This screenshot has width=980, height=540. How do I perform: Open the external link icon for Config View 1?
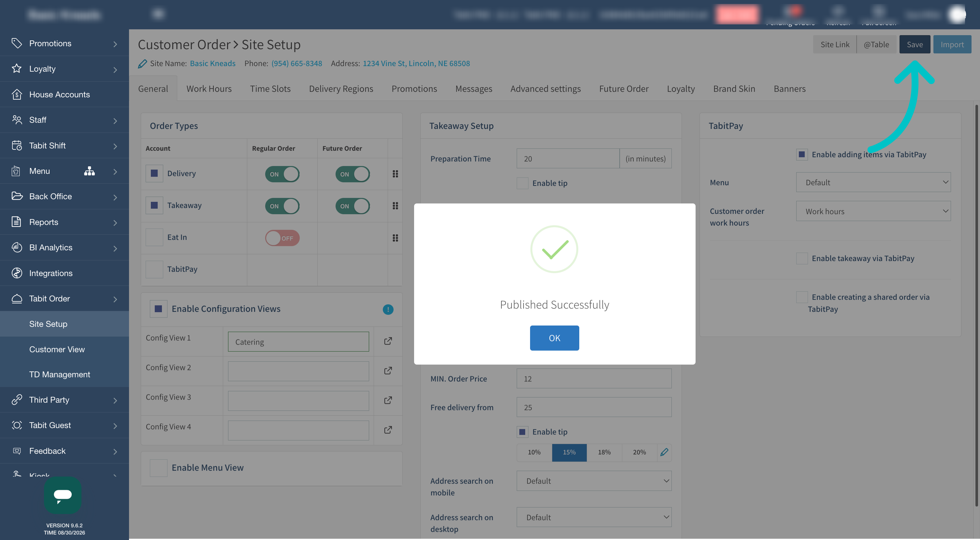pos(388,341)
